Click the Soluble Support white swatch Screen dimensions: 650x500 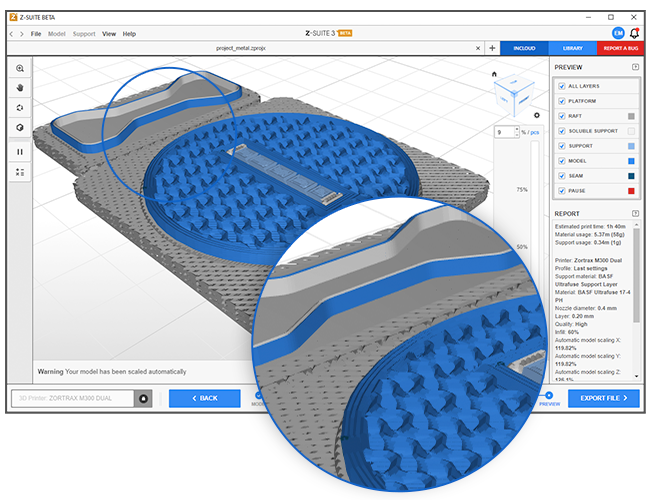point(631,131)
